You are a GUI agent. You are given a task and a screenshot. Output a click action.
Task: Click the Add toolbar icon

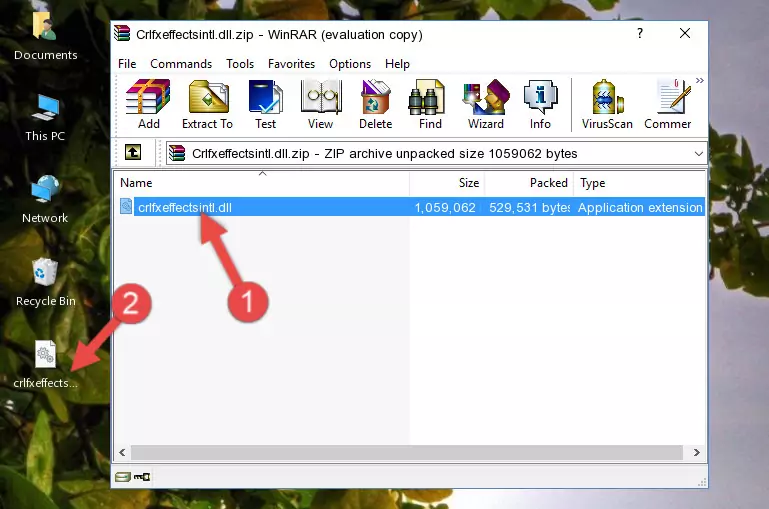tap(148, 104)
